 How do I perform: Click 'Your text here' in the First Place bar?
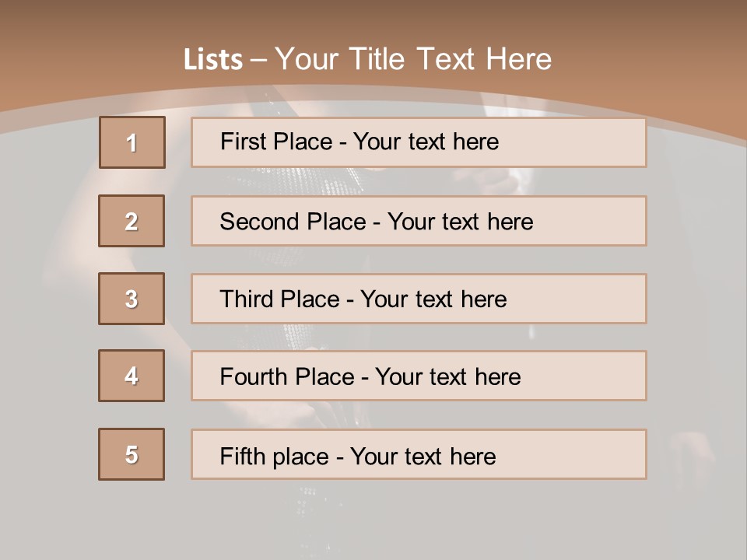coord(426,142)
